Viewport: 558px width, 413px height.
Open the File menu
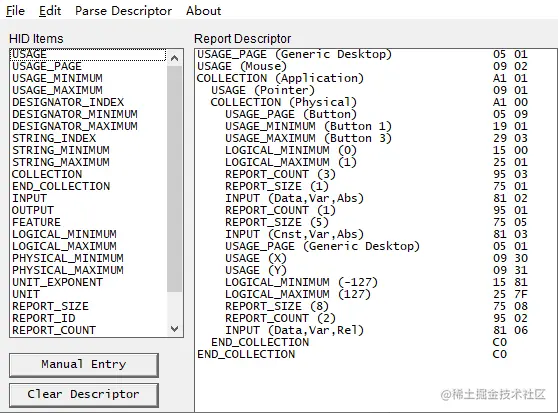point(15,11)
